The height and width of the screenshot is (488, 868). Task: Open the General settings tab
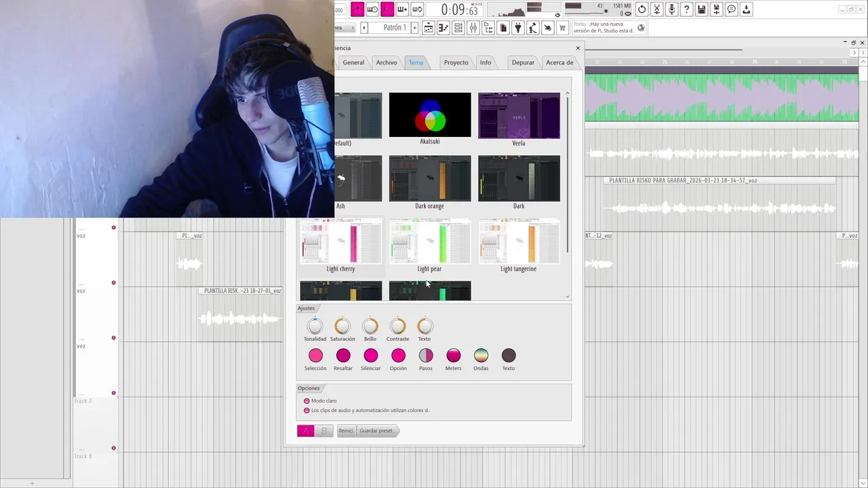[353, 62]
